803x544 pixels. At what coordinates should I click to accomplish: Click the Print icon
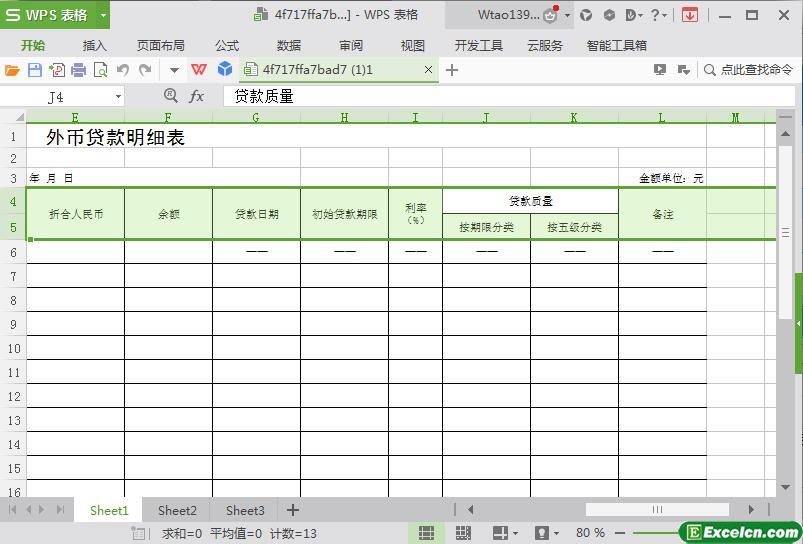(78, 70)
